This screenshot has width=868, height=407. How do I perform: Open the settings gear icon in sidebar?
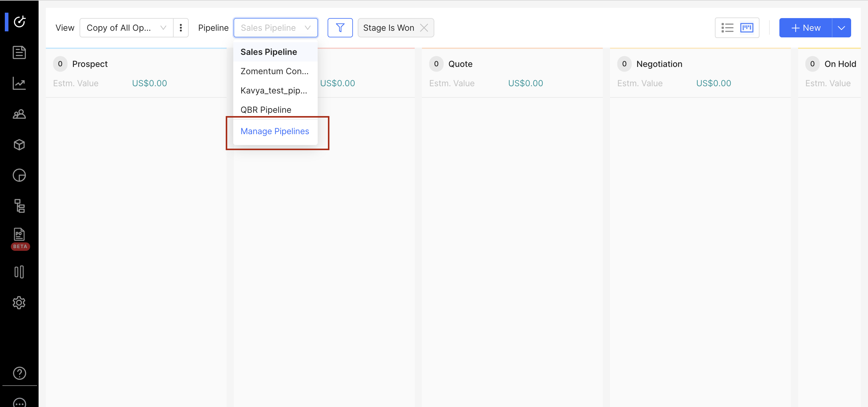19,303
